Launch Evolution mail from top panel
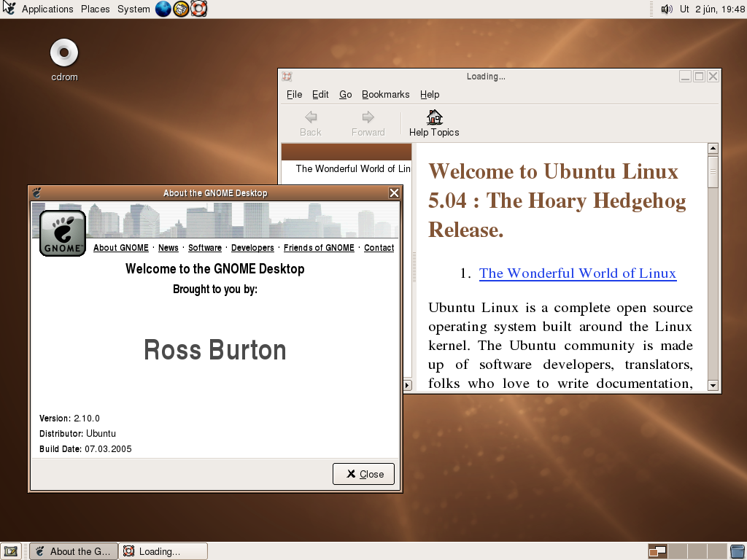Viewport: 747px width, 560px height. 181,9
